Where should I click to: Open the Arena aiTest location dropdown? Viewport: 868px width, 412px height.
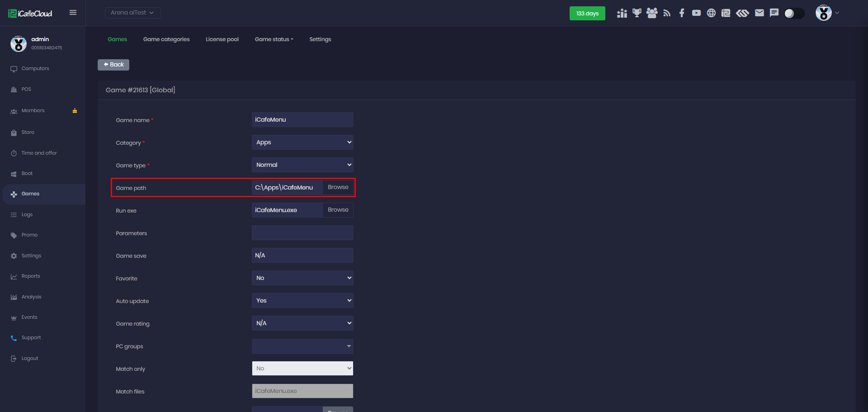pyautogui.click(x=133, y=13)
